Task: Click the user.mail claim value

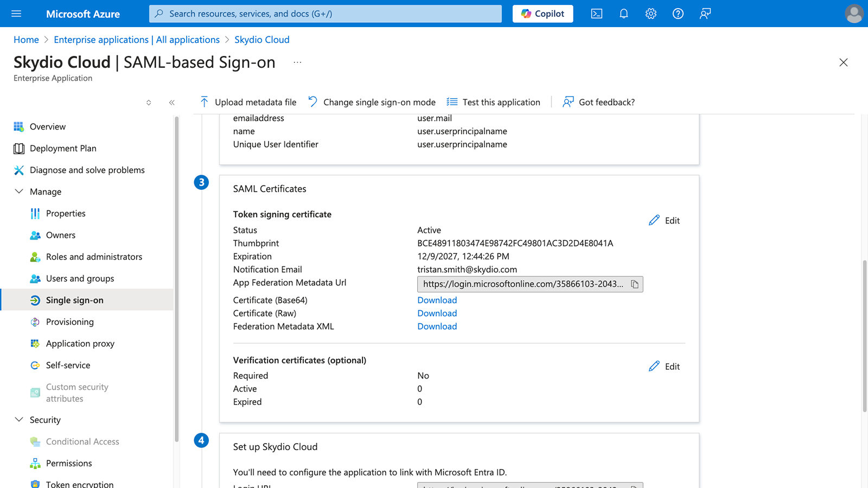Action: (435, 118)
